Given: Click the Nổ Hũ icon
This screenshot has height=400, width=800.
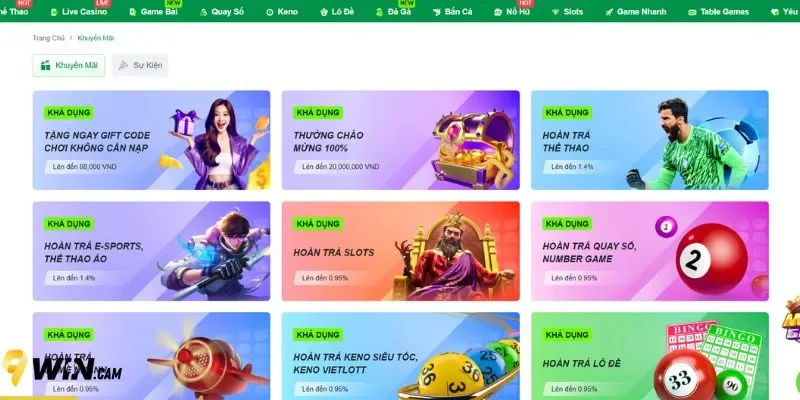Looking at the screenshot, I should [x=498, y=12].
